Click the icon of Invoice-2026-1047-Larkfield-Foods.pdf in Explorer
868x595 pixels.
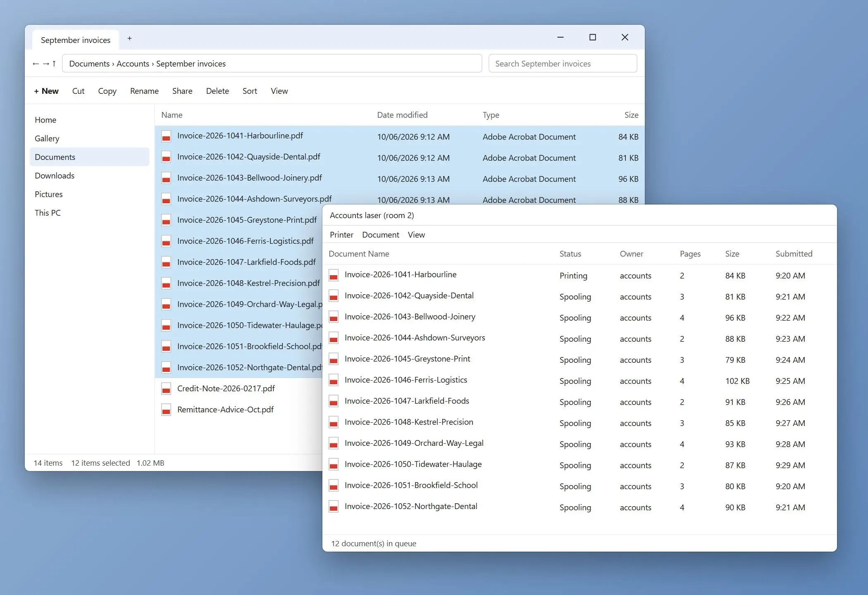coord(166,263)
